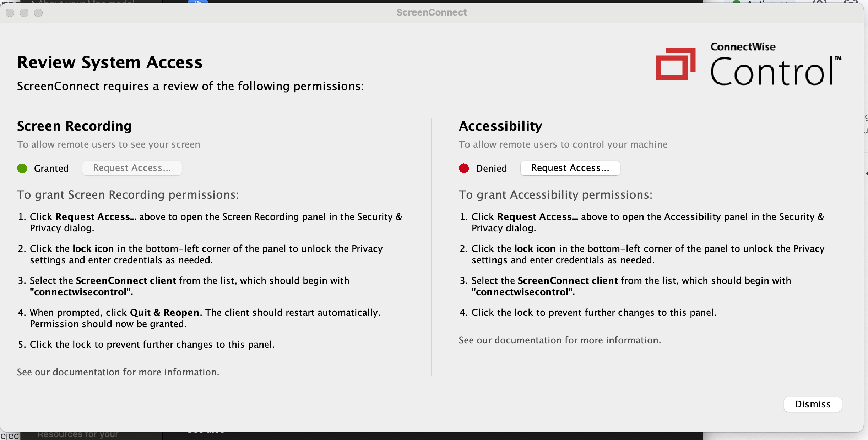Click the red ConnectWise Control logo icon

pos(675,64)
